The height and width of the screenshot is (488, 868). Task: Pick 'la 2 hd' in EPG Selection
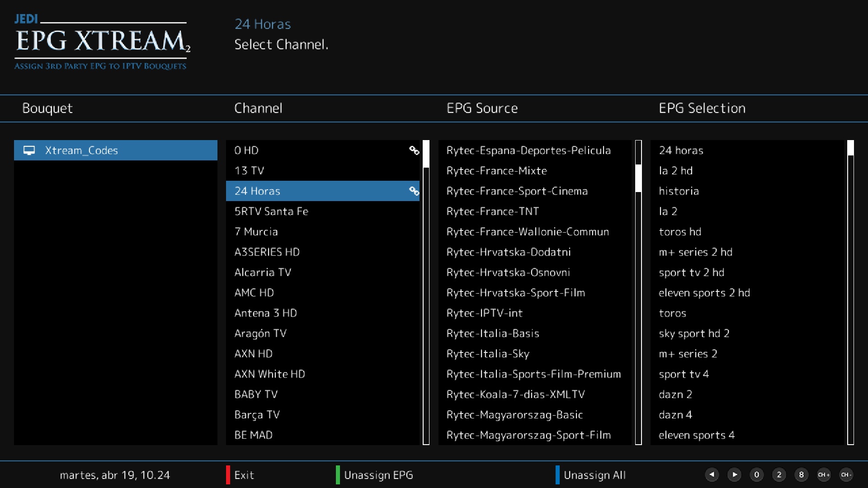coord(675,171)
